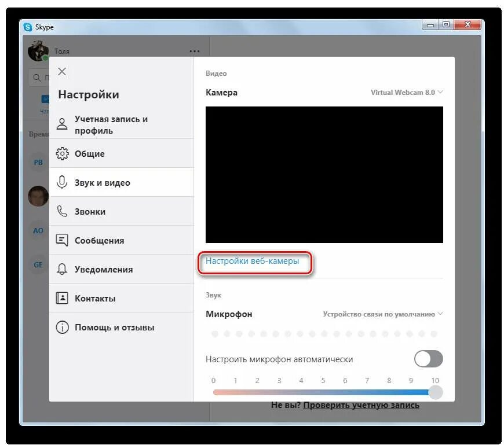Click the microphone volume slider handle

(436, 392)
